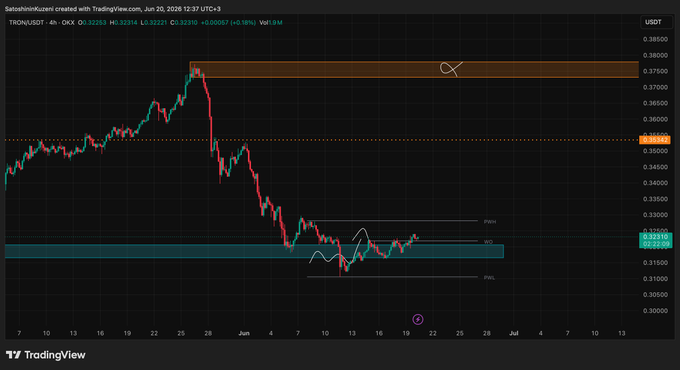This screenshot has height=370, width=680.
Task: Click the orange dotted horizontal price line
Action: (322, 140)
